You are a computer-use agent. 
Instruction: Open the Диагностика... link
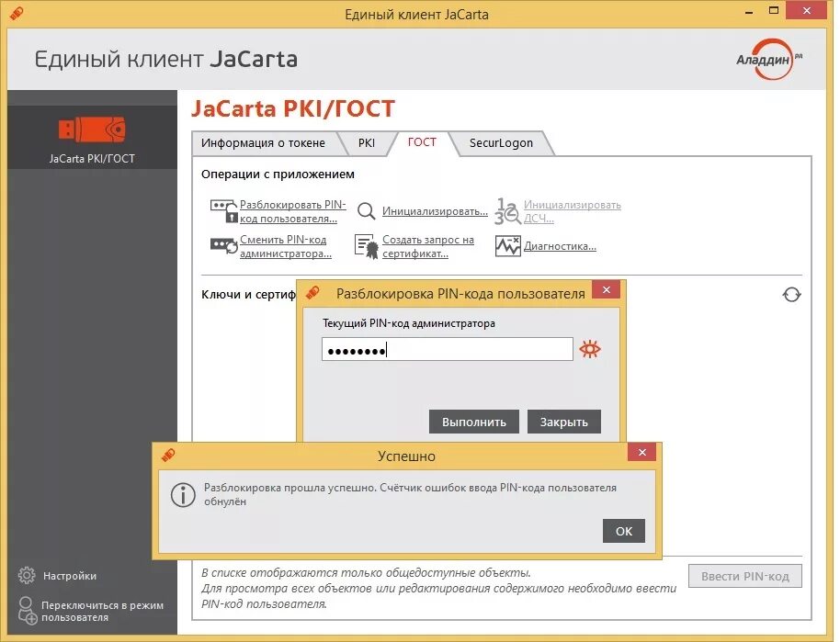tap(560, 246)
